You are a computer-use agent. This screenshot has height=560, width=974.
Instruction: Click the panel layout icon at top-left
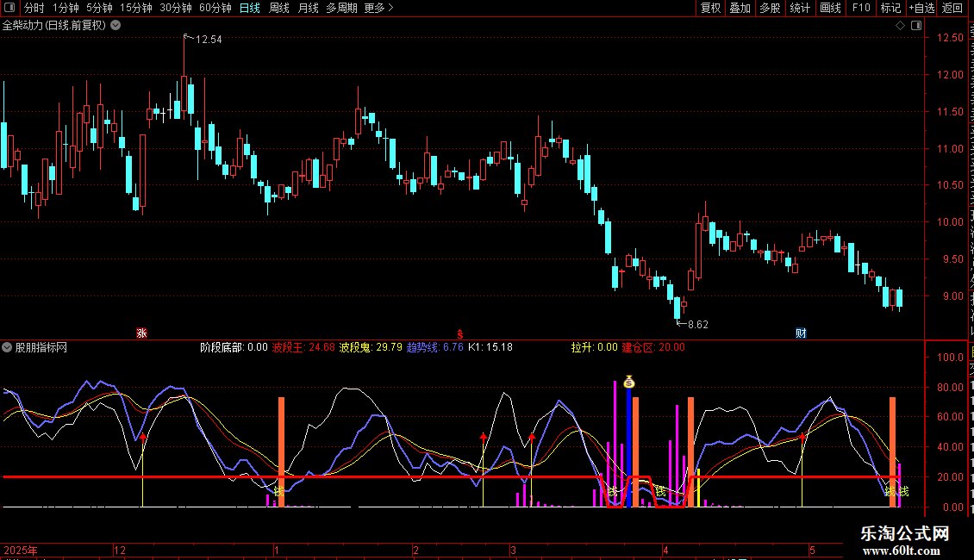point(9,8)
